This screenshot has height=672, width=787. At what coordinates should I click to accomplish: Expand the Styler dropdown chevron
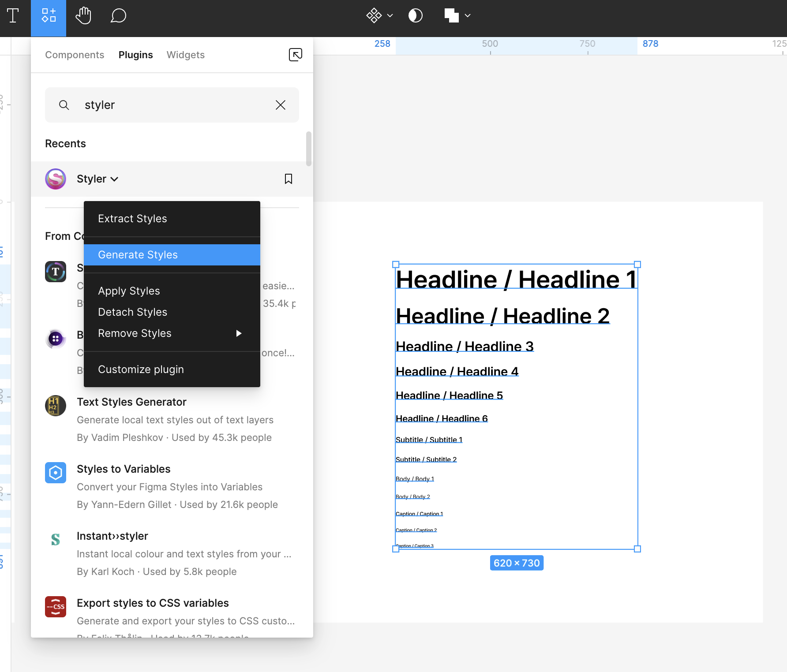coord(115,179)
